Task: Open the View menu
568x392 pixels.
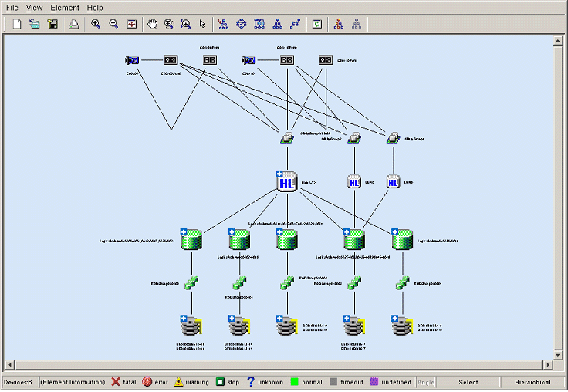Action: (35, 8)
